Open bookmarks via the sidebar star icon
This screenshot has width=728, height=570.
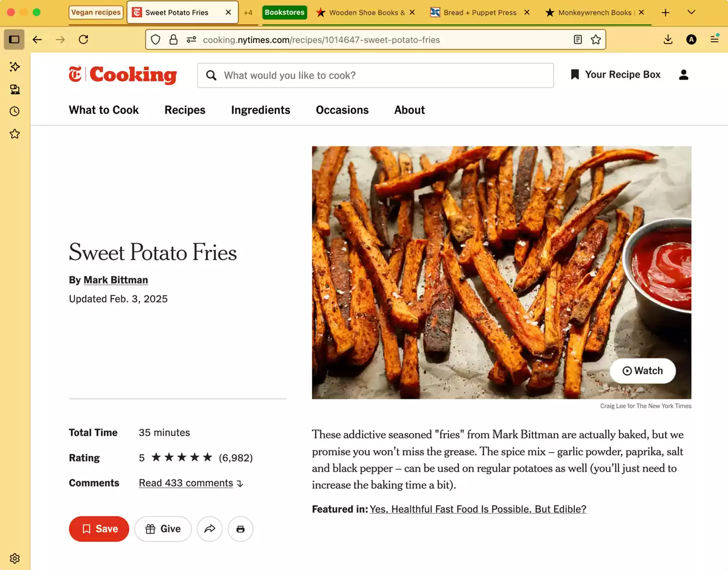coord(14,134)
